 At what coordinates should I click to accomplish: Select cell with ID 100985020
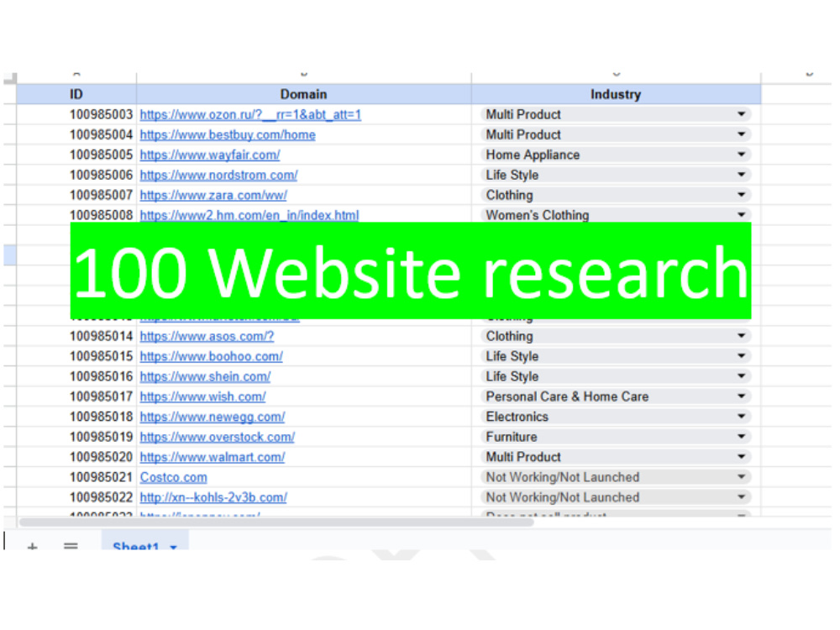point(76,458)
